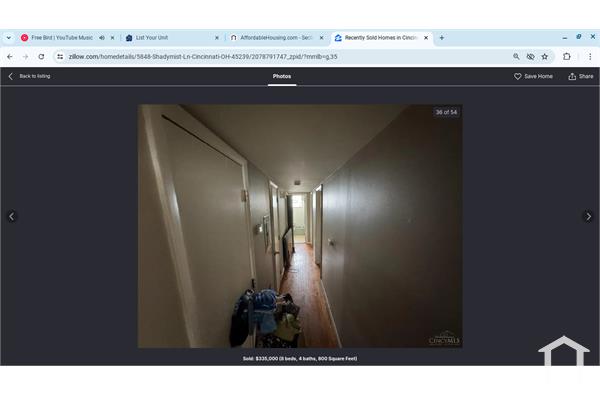Screen dimensions: 600x395
Task: Close the Recently Sold Homes tab
Action: click(x=426, y=38)
